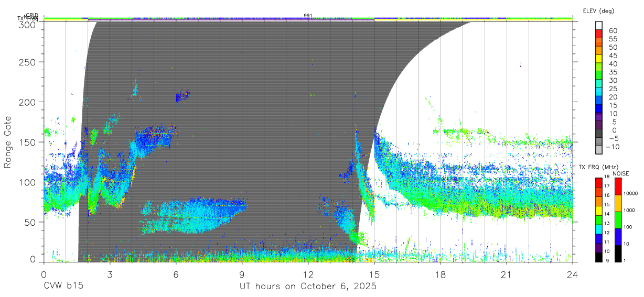Click the '21' hour tick label on the x-axis
644x297 pixels.
point(507,274)
